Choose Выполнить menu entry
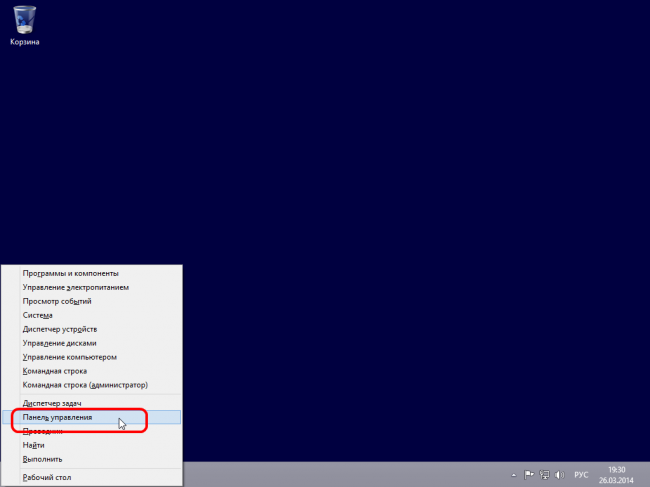Viewport: 650px width, 487px height. tap(43, 459)
